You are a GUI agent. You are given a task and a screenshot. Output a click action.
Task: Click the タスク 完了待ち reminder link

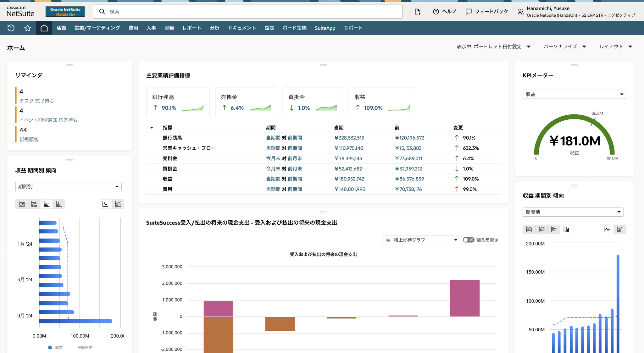click(36, 101)
